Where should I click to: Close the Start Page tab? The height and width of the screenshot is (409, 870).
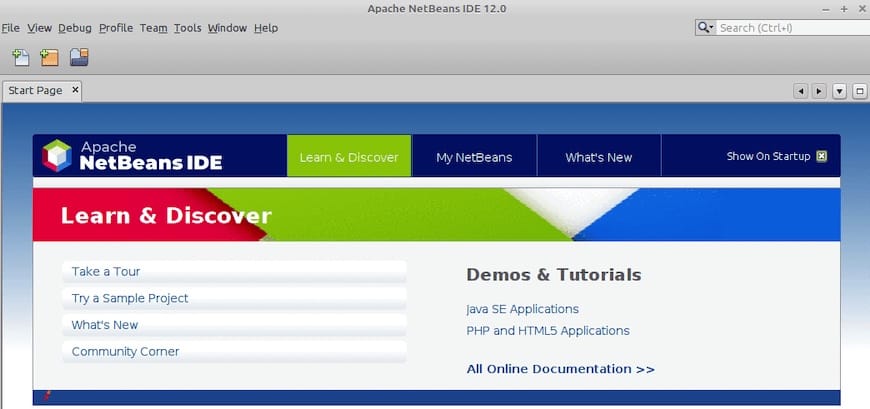(x=75, y=90)
